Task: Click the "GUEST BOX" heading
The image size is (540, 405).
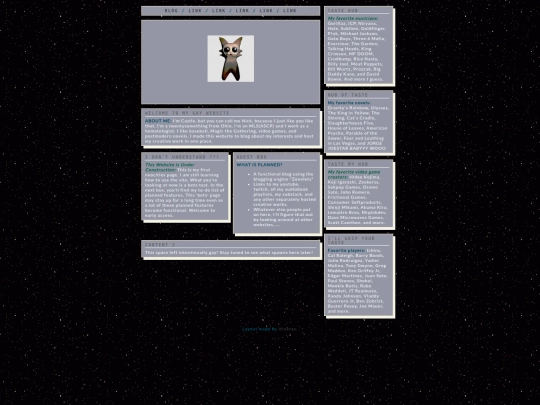Action: click(252, 157)
